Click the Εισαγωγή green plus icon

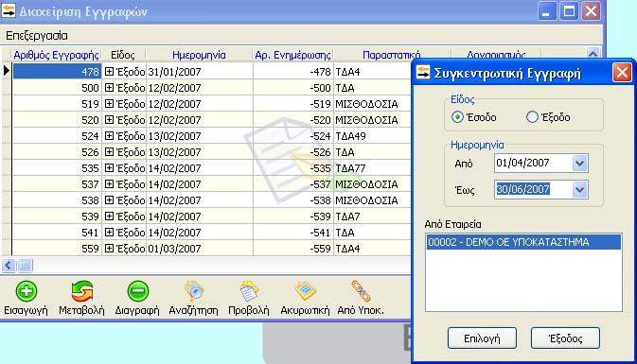pyautogui.click(x=27, y=291)
